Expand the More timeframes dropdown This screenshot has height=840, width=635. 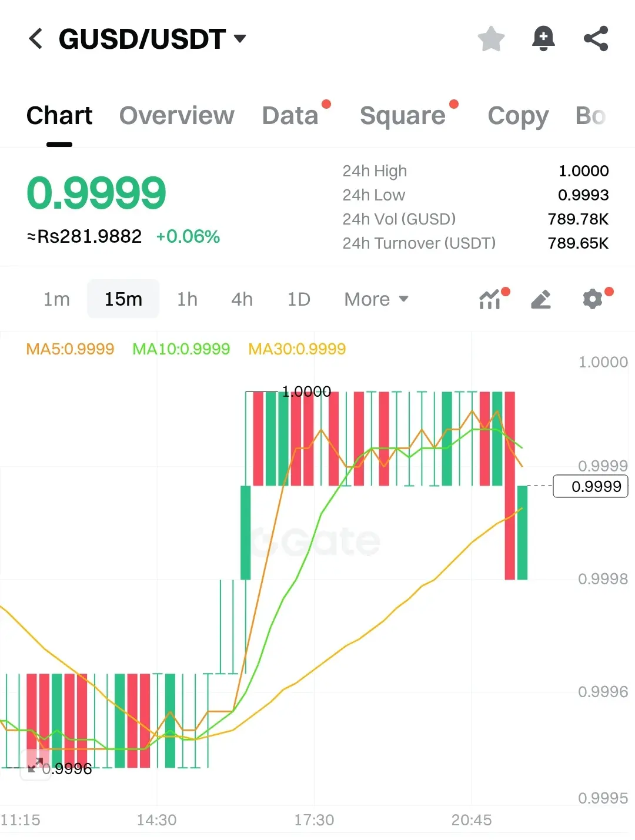(376, 299)
